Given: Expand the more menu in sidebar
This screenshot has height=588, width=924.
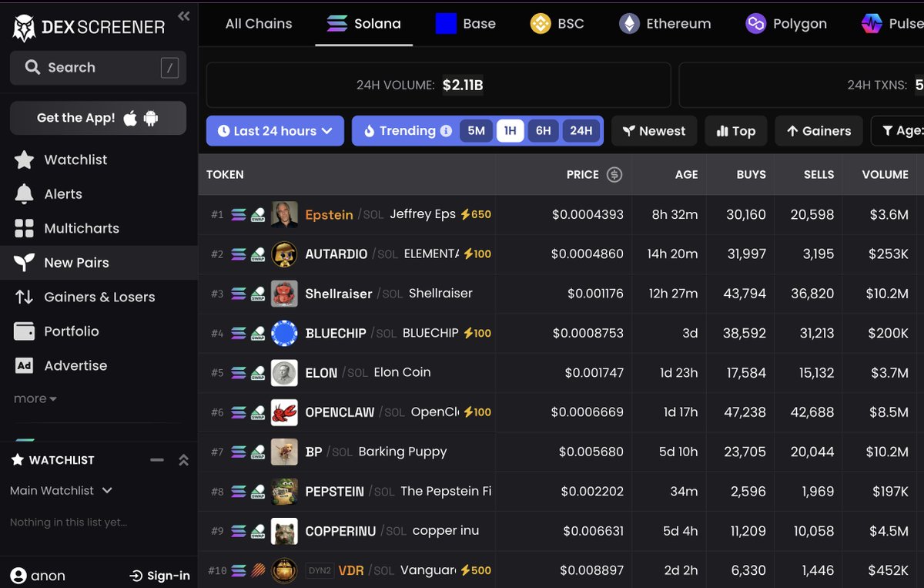Looking at the screenshot, I should tap(35, 398).
